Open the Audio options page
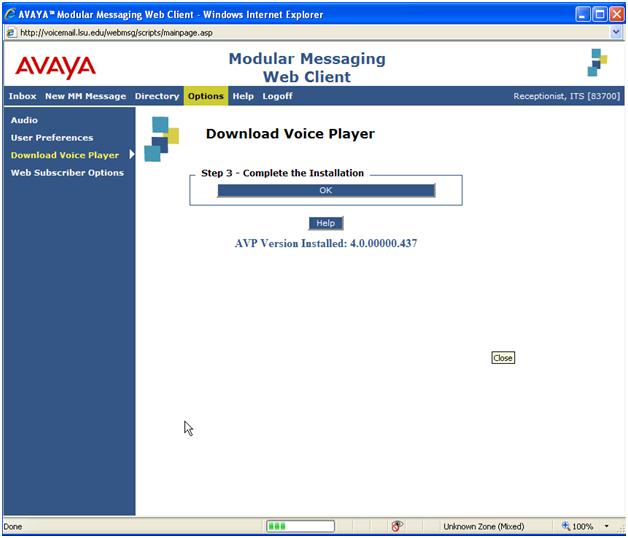This screenshot has width=628, height=538. [24, 120]
